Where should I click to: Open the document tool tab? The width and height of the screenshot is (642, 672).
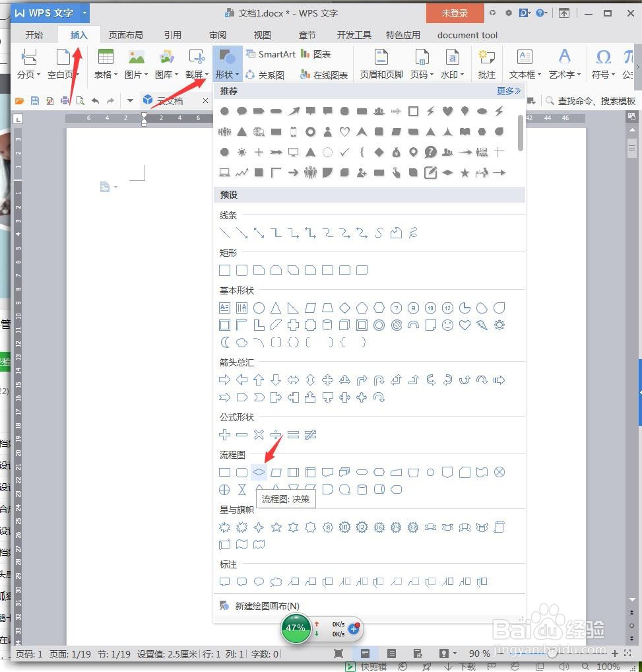point(467,35)
